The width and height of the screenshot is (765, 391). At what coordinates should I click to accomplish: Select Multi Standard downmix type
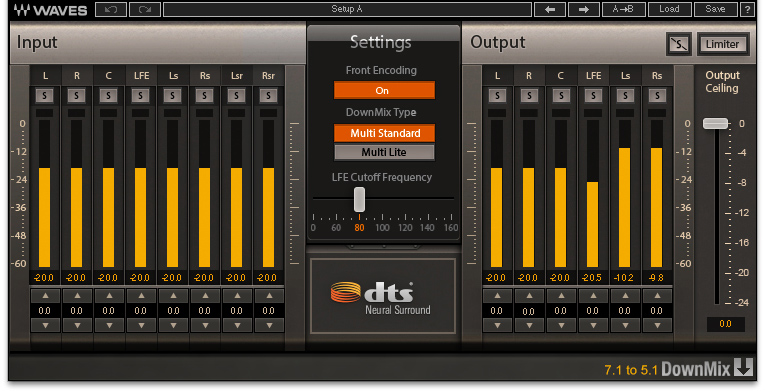384,133
